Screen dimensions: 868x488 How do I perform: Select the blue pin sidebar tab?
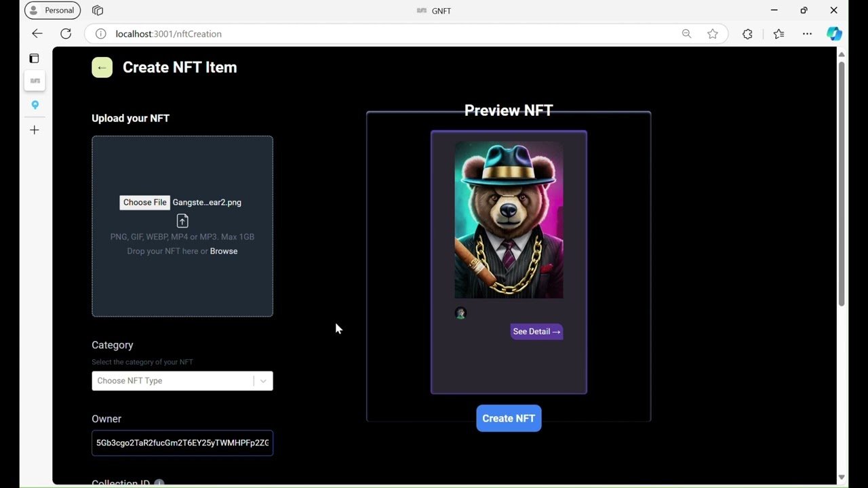coord(35,105)
